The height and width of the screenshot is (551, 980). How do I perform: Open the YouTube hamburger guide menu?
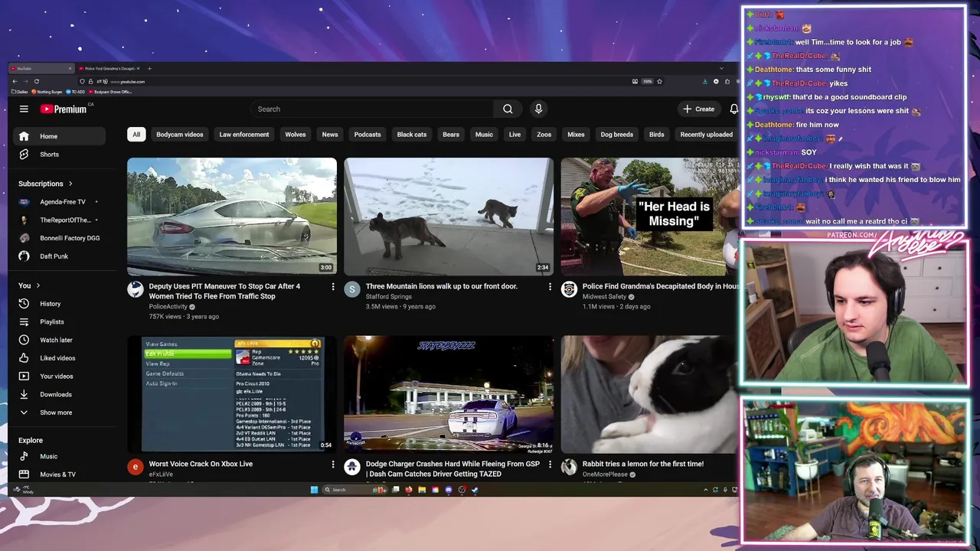(x=24, y=109)
